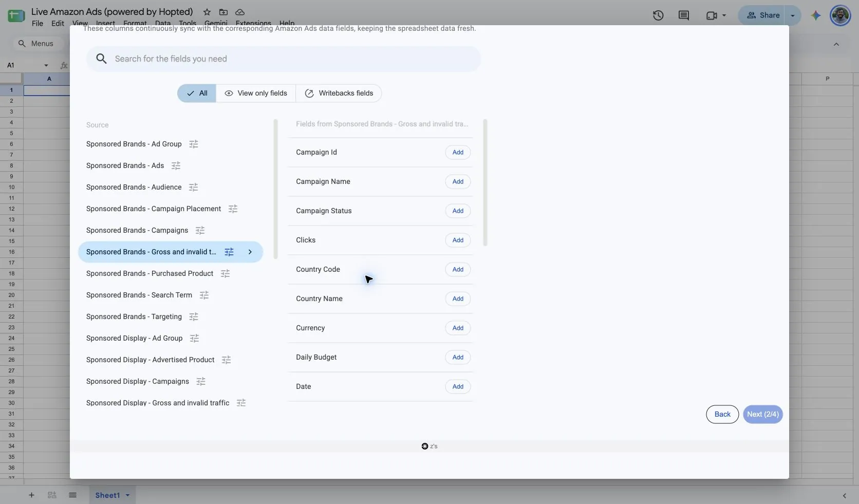Select Sponsored Brands - Targeting source

(134, 317)
